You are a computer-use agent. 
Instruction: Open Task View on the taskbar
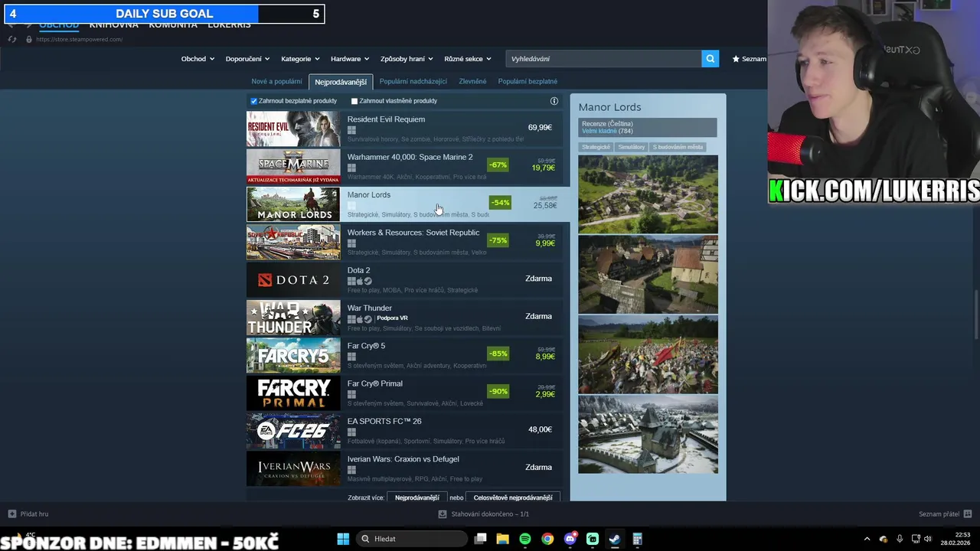coord(480,539)
